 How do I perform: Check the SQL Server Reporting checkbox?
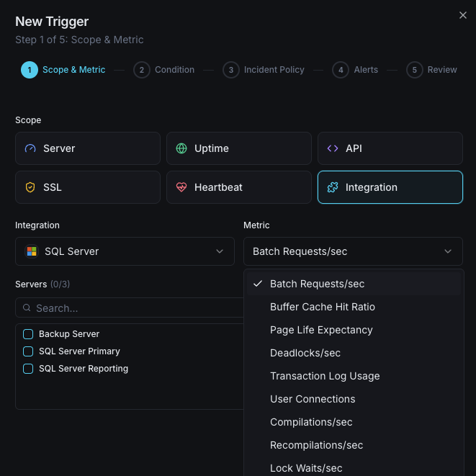[x=28, y=369]
